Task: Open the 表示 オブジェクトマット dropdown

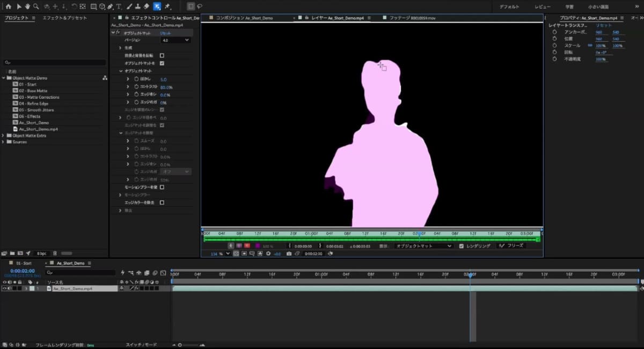Action: pos(423,245)
